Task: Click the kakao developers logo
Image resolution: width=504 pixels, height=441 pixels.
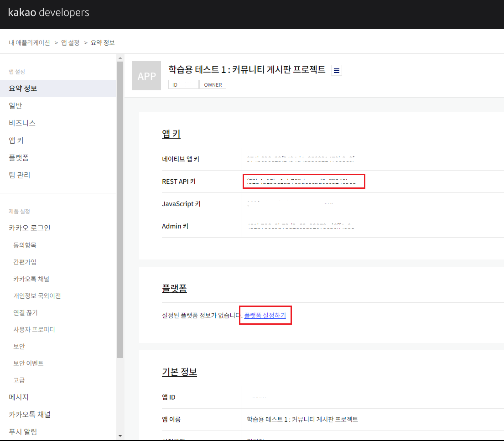Action: pyautogui.click(x=48, y=12)
